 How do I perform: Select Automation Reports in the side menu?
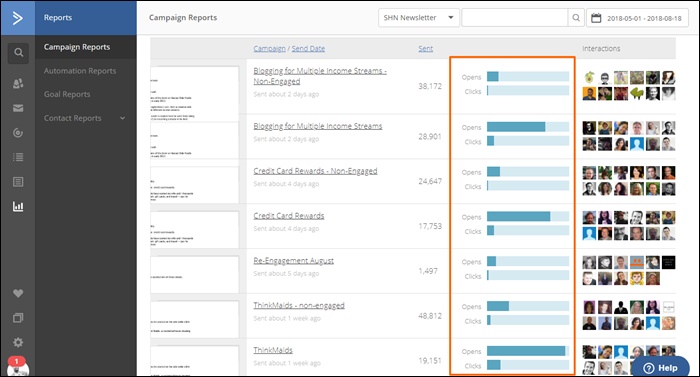[x=80, y=71]
